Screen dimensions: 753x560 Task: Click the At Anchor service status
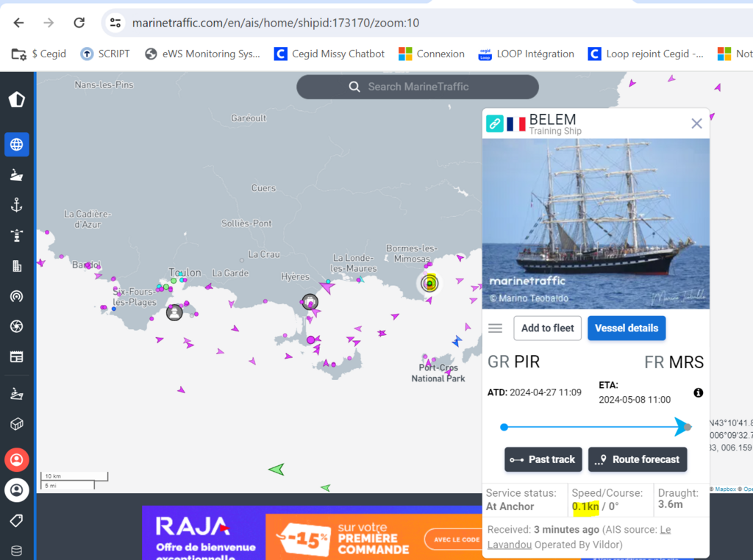pyautogui.click(x=510, y=506)
